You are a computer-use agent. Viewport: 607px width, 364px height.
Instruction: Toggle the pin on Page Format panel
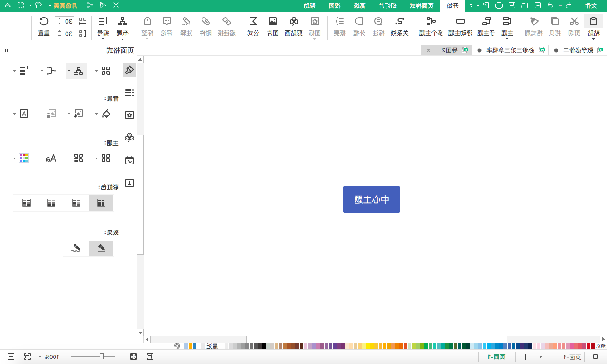coord(6,50)
